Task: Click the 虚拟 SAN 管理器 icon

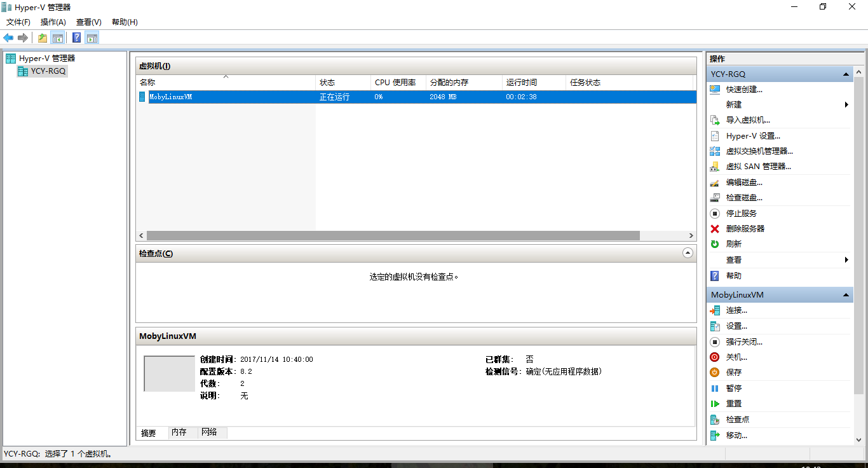Action: click(715, 167)
